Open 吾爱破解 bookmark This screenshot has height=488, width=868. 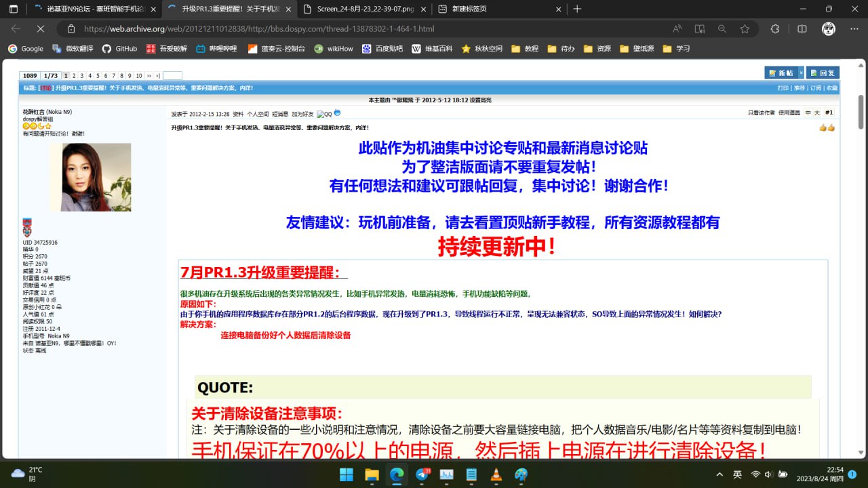[x=166, y=49]
